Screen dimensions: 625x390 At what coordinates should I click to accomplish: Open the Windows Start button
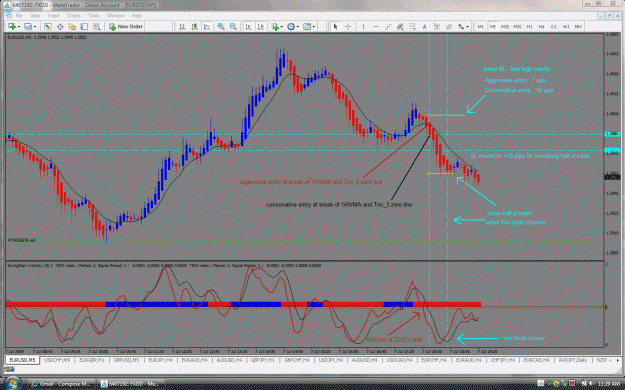12,383
